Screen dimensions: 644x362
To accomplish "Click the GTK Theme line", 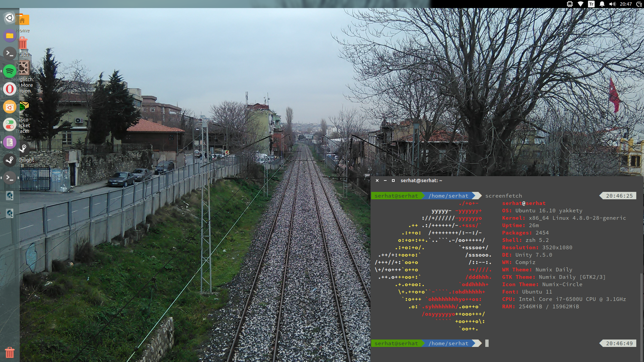I will click(x=554, y=277).
